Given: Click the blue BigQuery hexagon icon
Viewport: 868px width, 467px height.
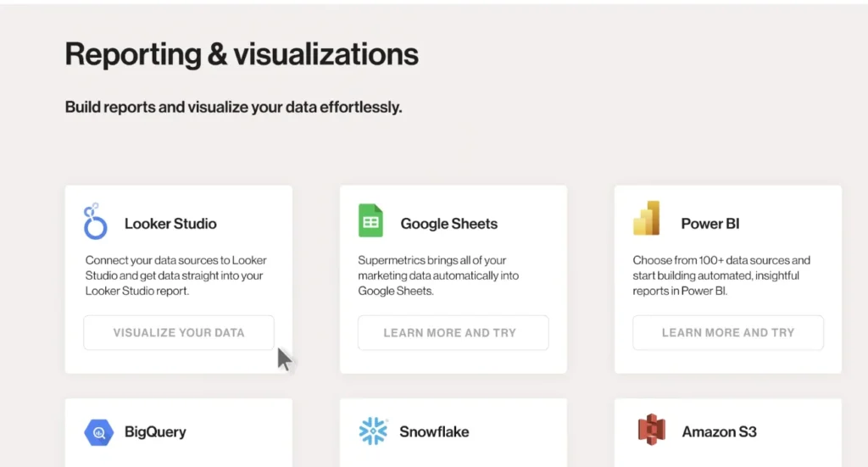Looking at the screenshot, I should pos(98,432).
